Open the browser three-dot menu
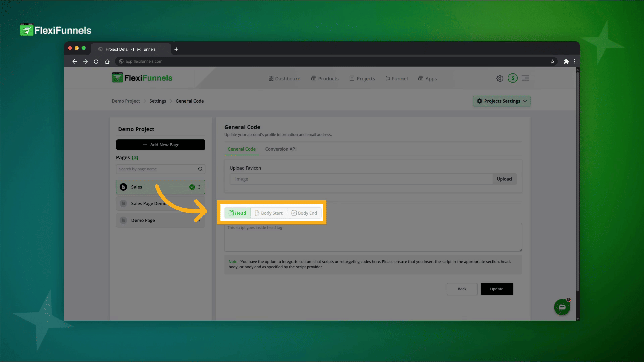 click(575, 61)
